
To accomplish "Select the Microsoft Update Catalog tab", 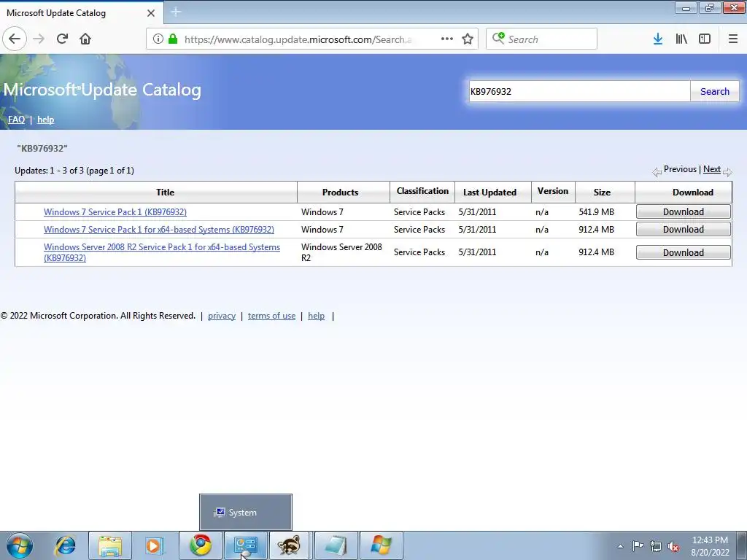I will [x=81, y=13].
